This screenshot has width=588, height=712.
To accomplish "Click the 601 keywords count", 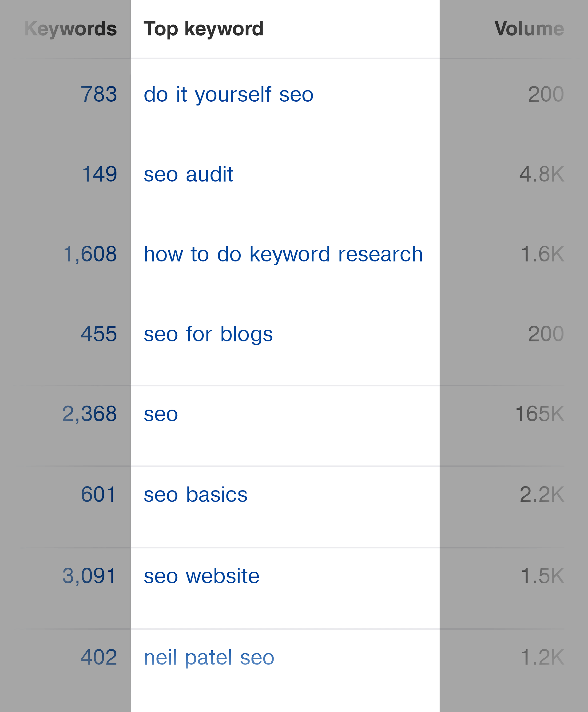I will point(98,495).
